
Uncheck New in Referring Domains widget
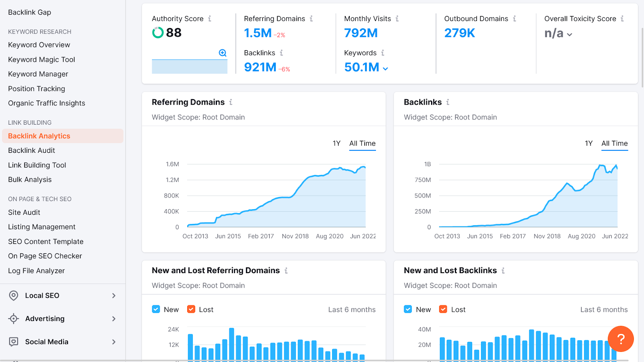tap(156, 309)
